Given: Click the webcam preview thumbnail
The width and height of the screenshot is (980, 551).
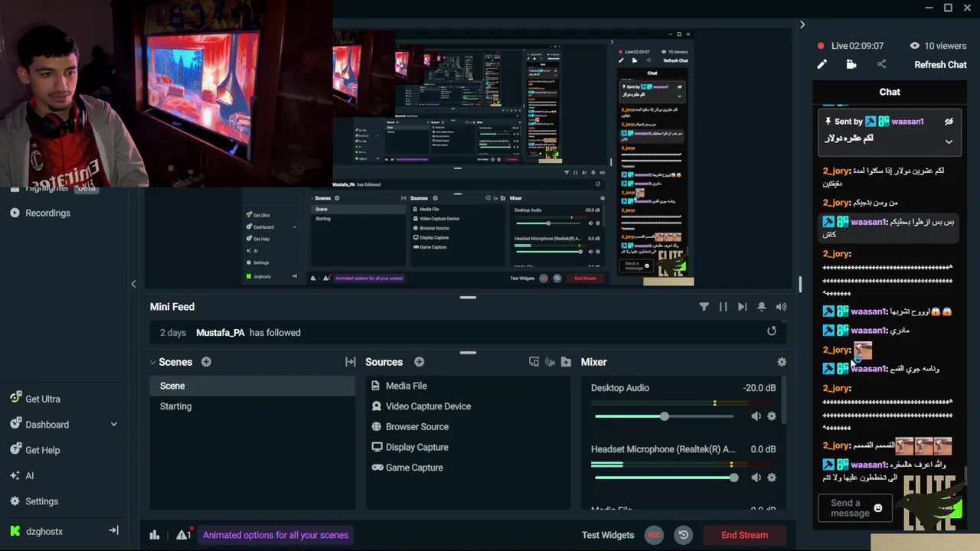Looking at the screenshot, I should (x=166, y=93).
